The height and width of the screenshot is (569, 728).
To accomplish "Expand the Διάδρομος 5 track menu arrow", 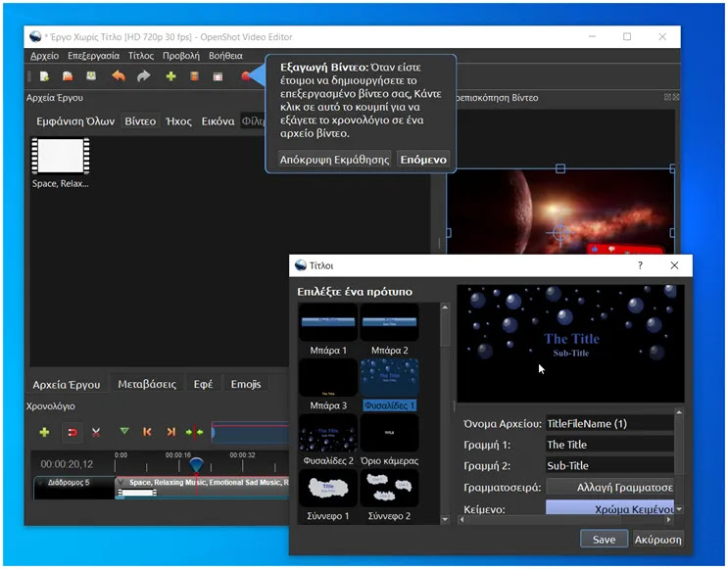I will (40, 483).
